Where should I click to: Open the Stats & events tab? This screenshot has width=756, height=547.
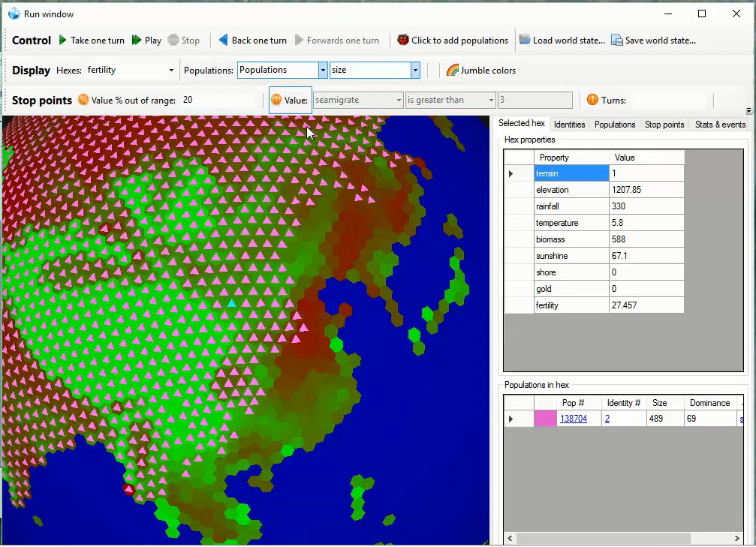tap(720, 125)
